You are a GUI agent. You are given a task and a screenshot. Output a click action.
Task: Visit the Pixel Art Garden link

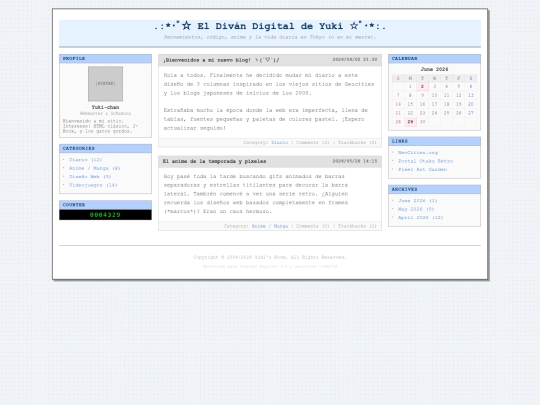422,169
